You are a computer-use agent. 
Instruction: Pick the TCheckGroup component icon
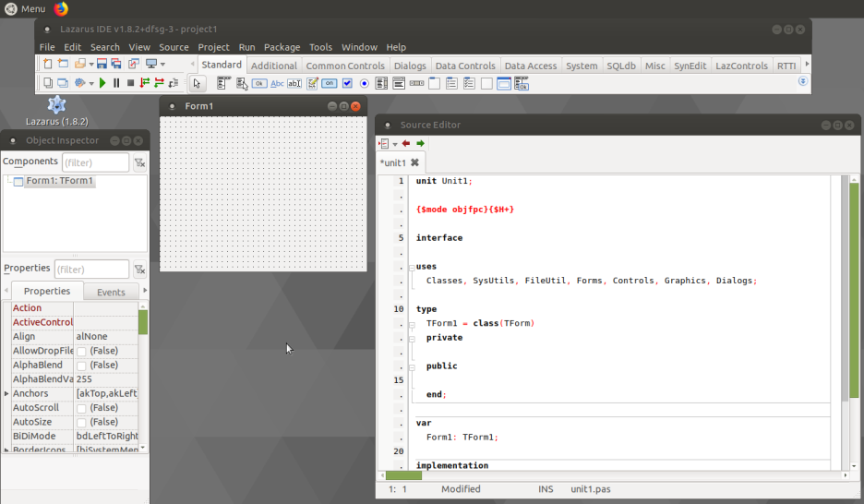[x=469, y=84]
